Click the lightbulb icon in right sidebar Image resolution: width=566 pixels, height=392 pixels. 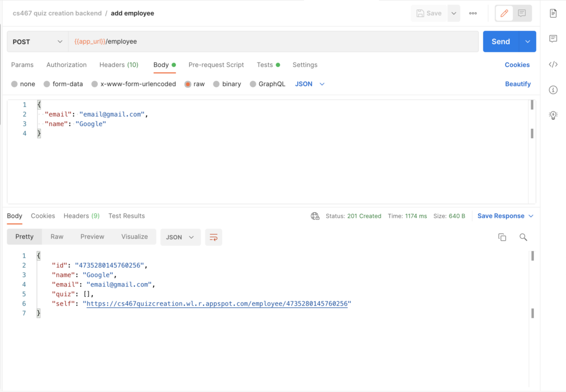tap(553, 115)
